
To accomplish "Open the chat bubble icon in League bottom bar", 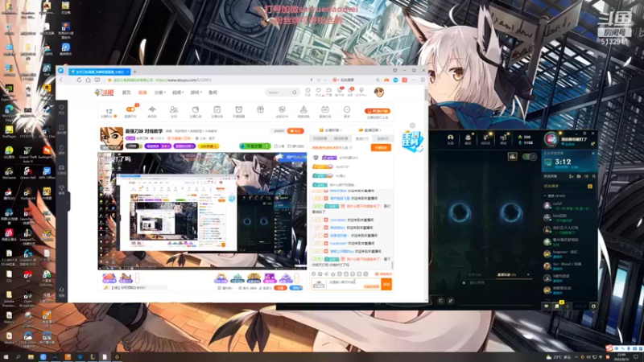I will (x=547, y=306).
